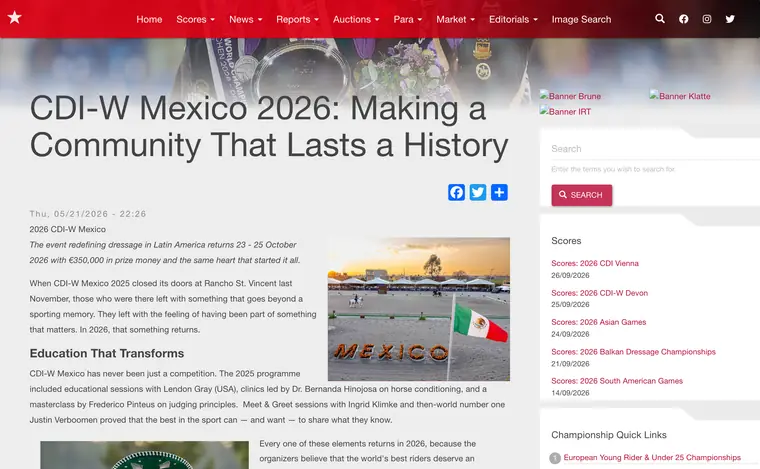Click the 'Education That Transforms' heading
The height and width of the screenshot is (469, 760).
[107, 353]
